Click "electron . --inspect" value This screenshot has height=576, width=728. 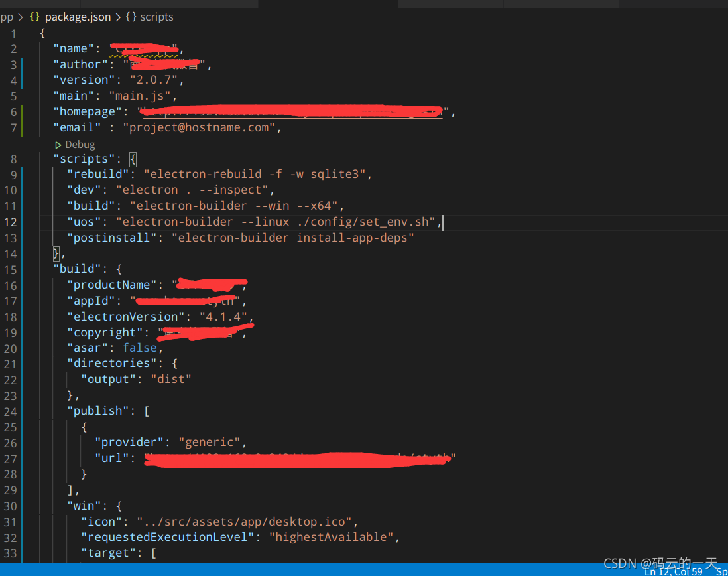(x=192, y=190)
